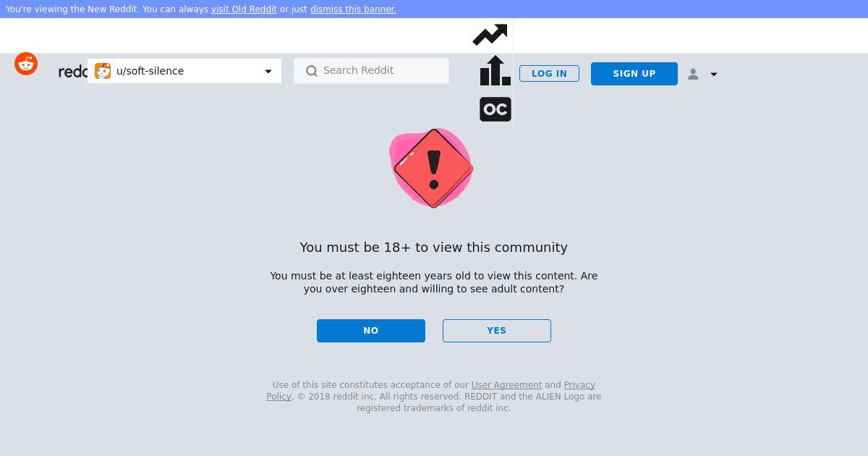Open the Popular trending arrow icon
The height and width of the screenshot is (456, 868).
pos(490,35)
